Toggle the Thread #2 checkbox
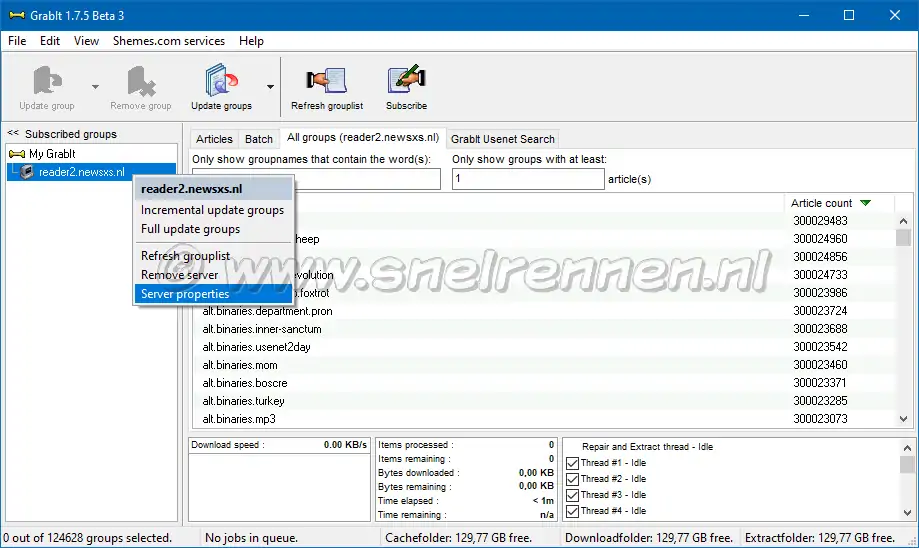Screen dimensions: 919x548 (x=573, y=479)
